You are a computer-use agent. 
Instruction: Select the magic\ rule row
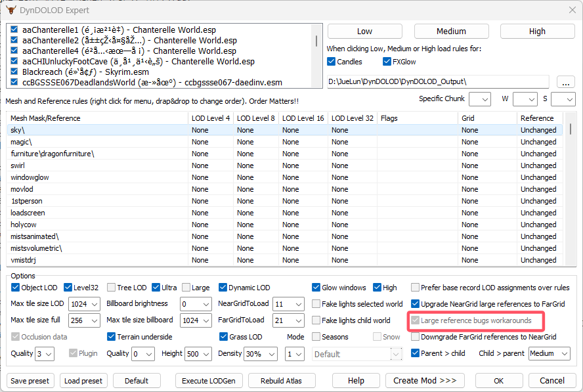click(285, 142)
